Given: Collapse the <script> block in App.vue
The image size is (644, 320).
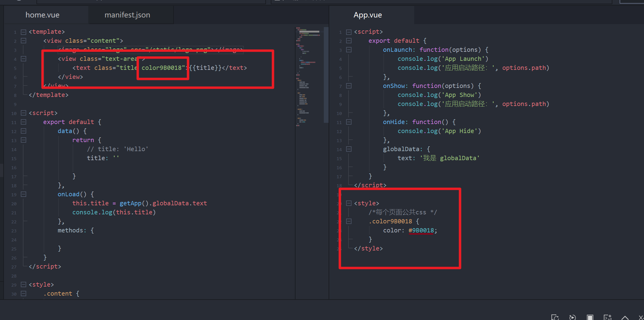Looking at the screenshot, I should click(349, 32).
